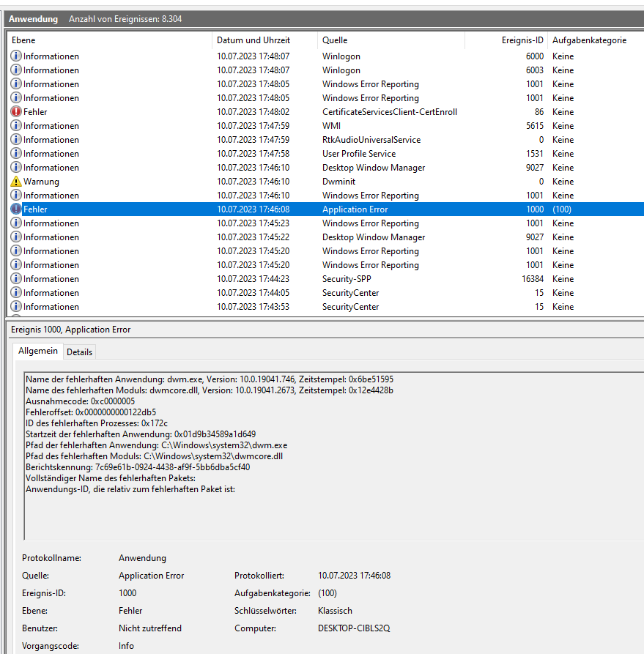Sort by Ereignis-ID column header
Image resolution: width=644 pixels, height=654 pixels.
point(506,40)
